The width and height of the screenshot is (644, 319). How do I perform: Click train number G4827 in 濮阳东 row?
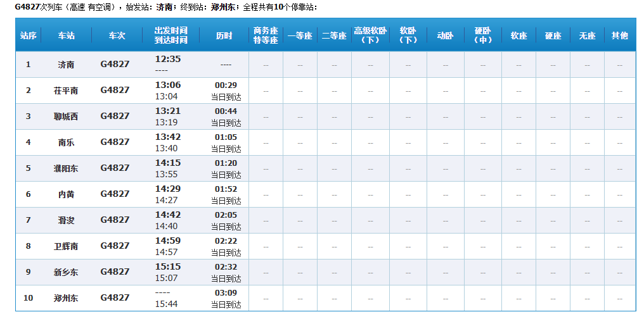coord(115,168)
